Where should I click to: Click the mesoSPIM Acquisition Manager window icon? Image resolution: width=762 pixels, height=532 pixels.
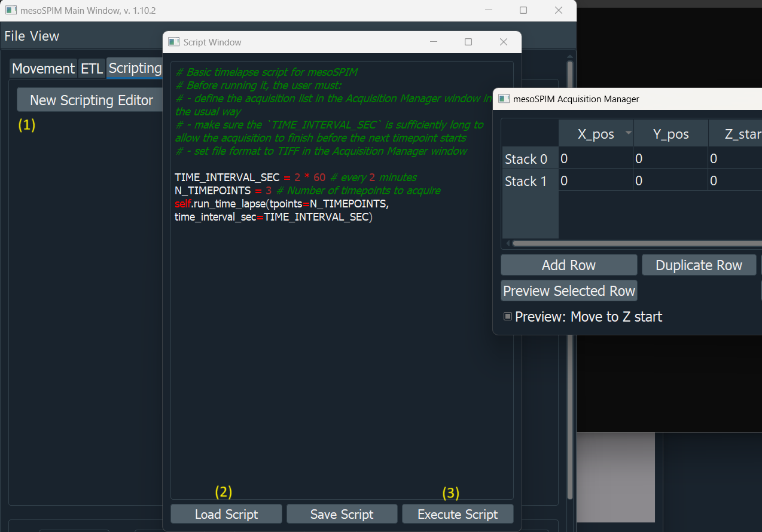tap(504, 99)
